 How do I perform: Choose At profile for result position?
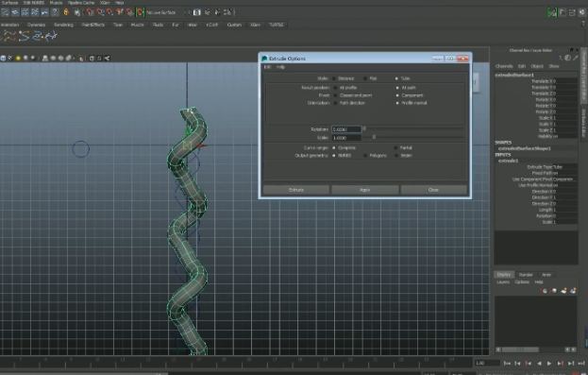point(336,88)
